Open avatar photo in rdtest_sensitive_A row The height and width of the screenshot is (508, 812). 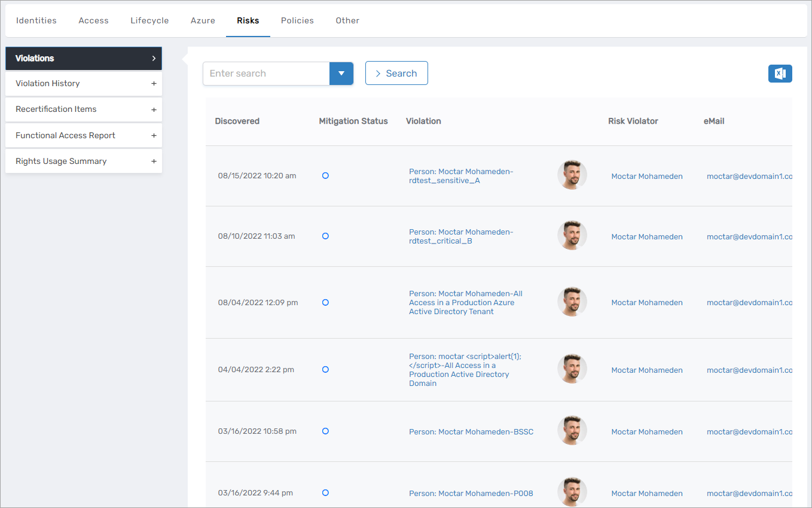572,175
